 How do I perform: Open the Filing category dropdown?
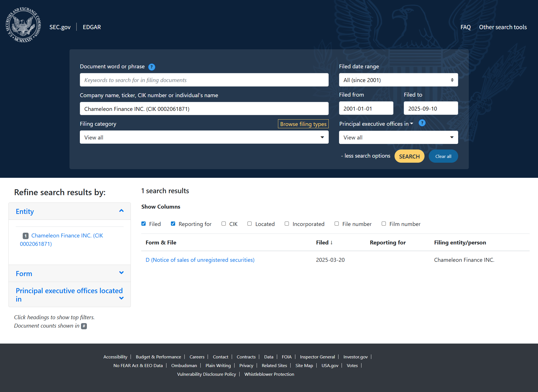(x=204, y=137)
